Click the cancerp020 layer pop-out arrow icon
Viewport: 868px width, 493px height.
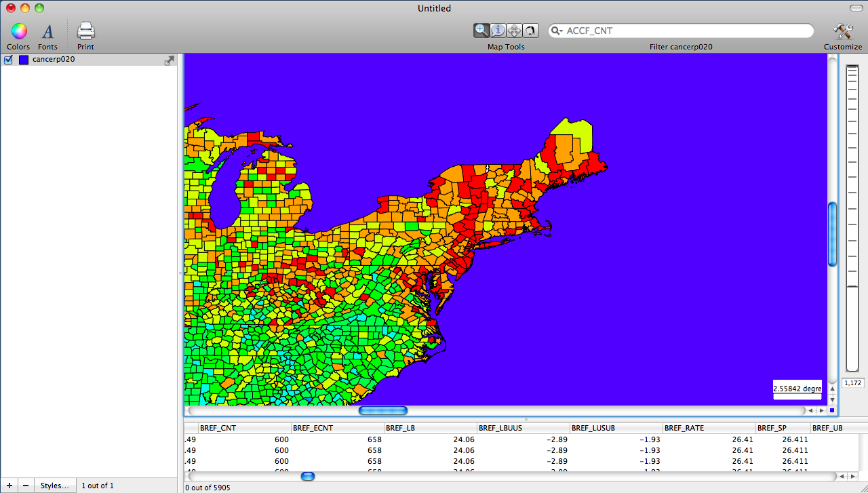tap(169, 60)
